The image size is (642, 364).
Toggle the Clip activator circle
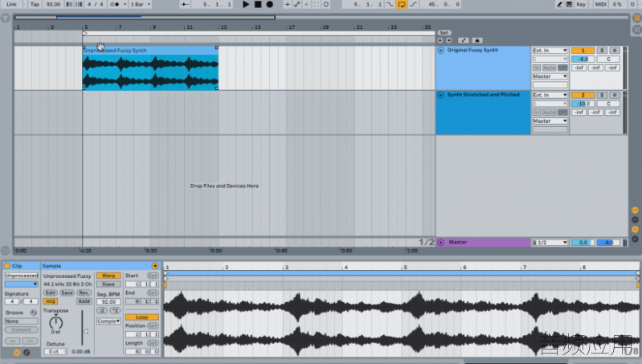point(7,266)
